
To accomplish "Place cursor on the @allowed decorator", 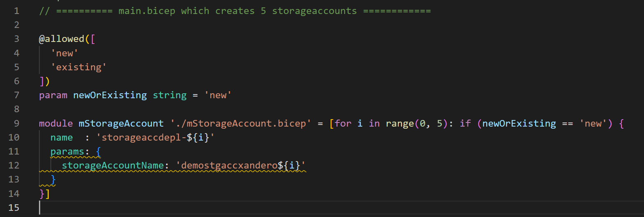I will coord(62,39).
